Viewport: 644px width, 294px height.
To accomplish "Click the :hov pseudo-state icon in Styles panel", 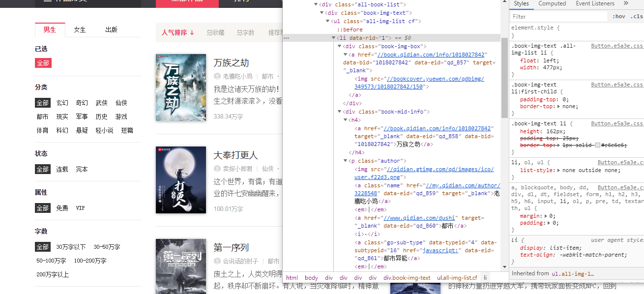I will [x=618, y=16].
